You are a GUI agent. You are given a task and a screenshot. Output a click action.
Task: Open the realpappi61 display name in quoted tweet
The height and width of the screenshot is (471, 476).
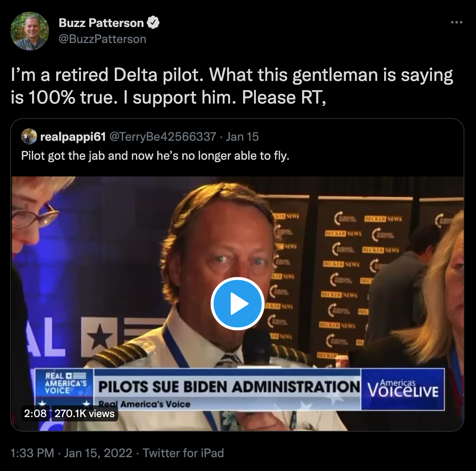73,137
